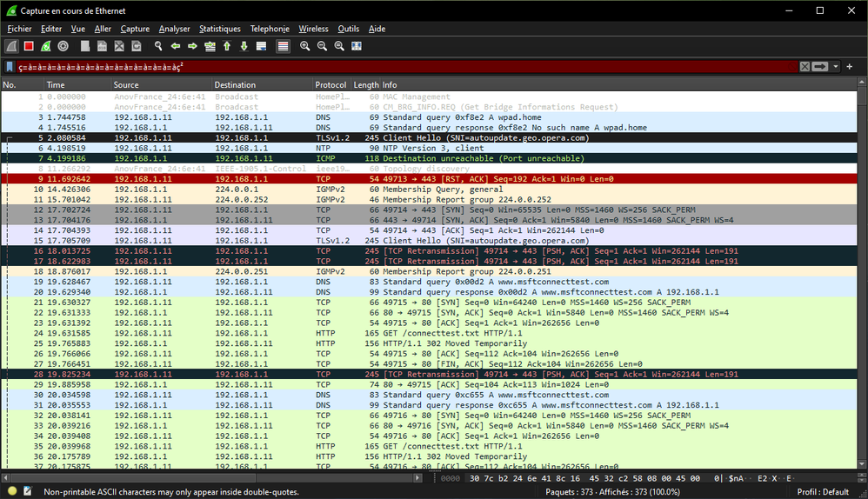Go to the first packet arrow
Screen dimensions: 868x499
[x=227, y=46]
